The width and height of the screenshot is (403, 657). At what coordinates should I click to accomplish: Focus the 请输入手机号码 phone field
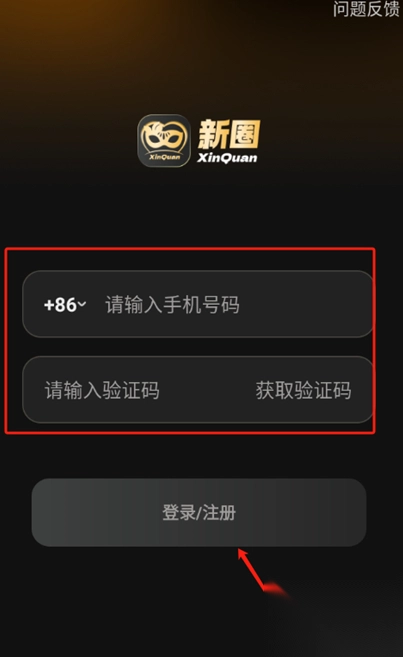pos(198,304)
